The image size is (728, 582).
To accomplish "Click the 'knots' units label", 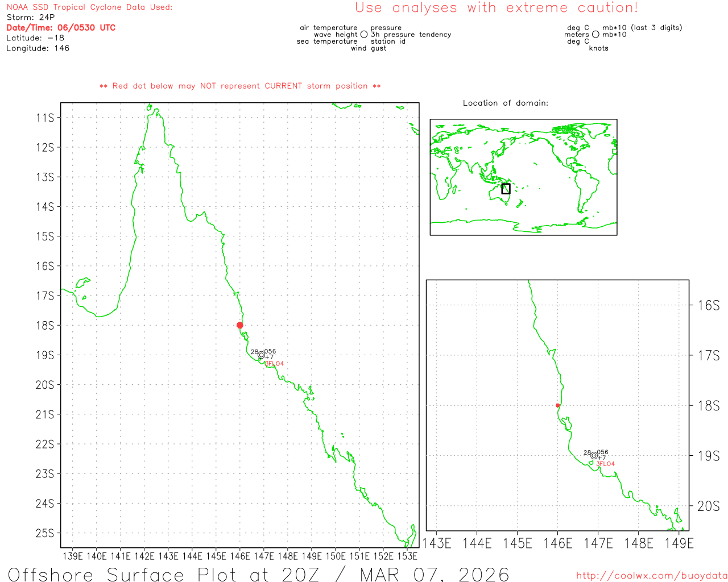I will 599,48.
